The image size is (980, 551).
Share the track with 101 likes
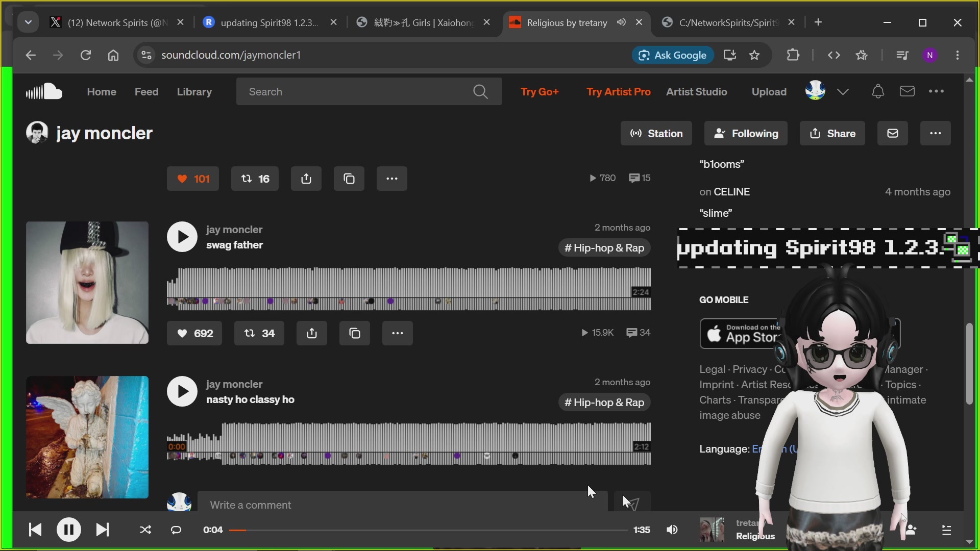[x=306, y=179]
